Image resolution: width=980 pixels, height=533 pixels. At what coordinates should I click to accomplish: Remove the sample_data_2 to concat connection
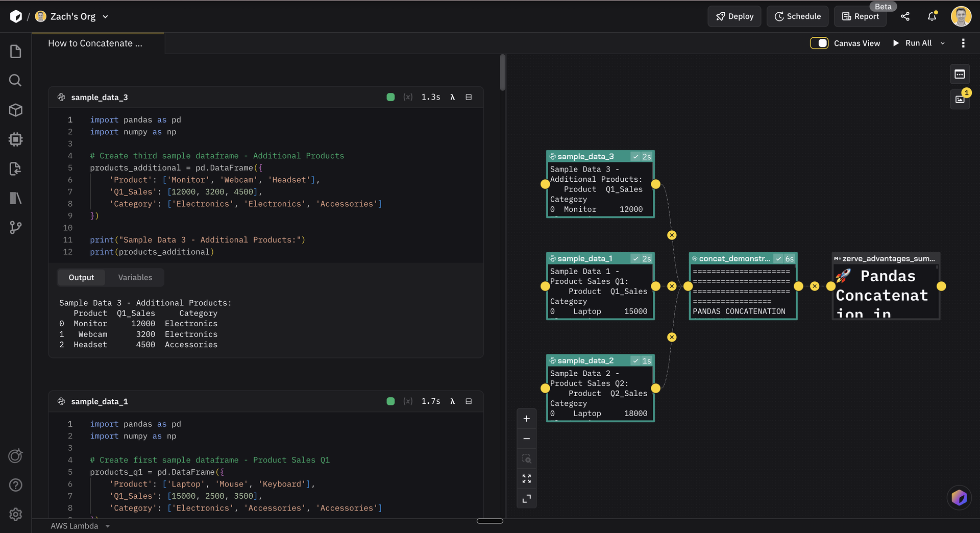point(672,337)
